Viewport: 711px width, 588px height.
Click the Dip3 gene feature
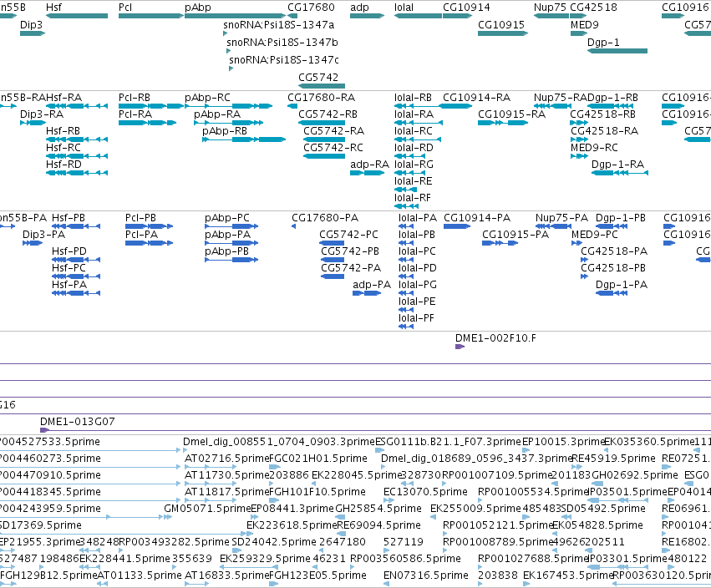click(x=33, y=33)
